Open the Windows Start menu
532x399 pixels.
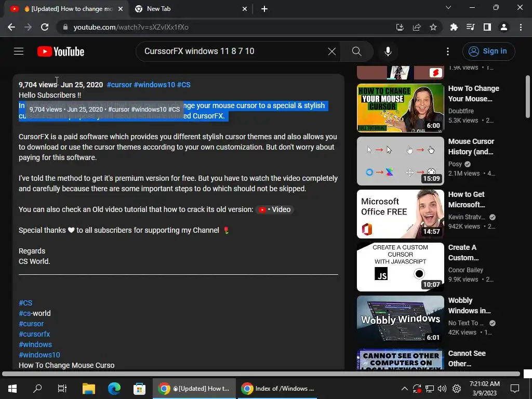coord(12,389)
